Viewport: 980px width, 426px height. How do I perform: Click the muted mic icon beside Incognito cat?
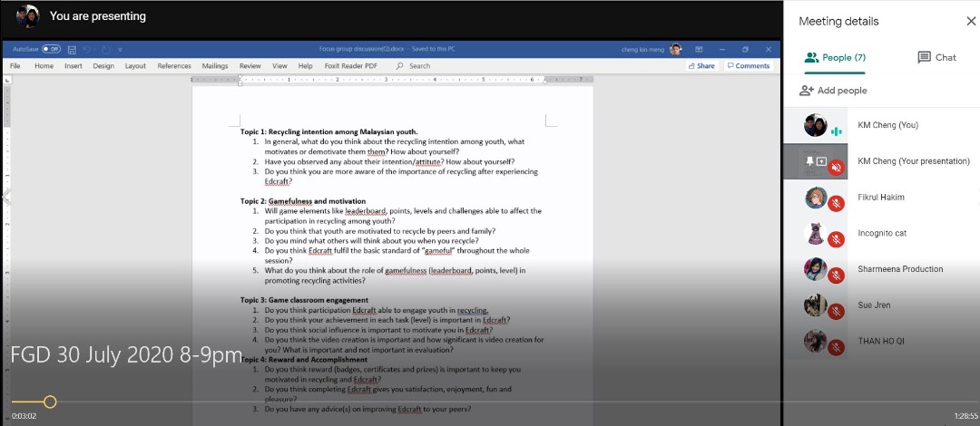[836, 239]
